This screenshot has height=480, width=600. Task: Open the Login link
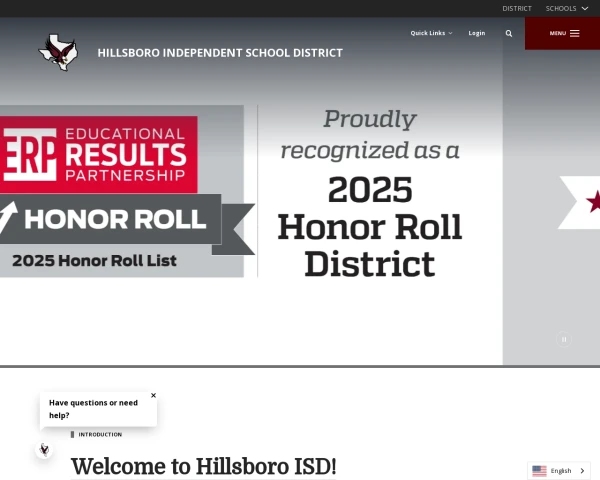[477, 33]
